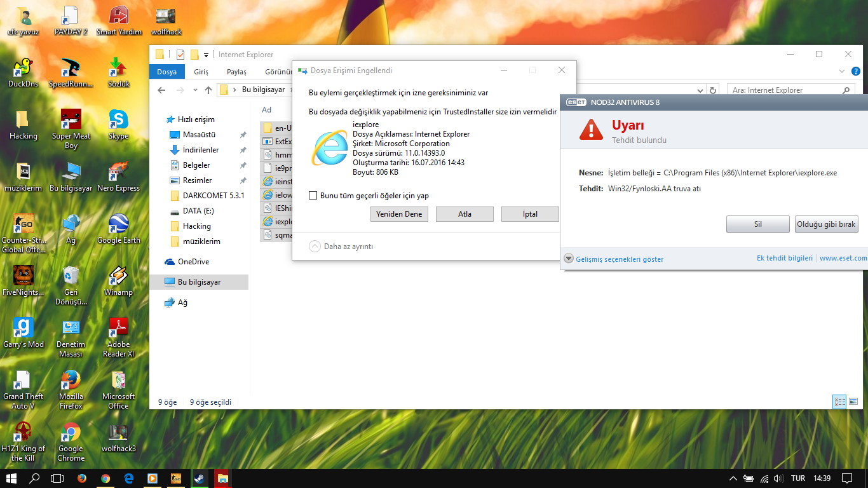Click the volume icon in system tray
This screenshot has height=488, width=868.
[x=778, y=478]
